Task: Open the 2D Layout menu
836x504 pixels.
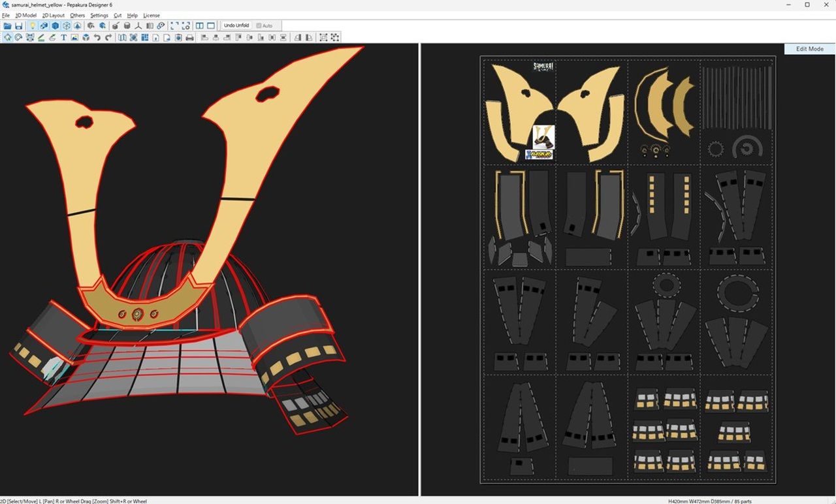Action: click(54, 15)
